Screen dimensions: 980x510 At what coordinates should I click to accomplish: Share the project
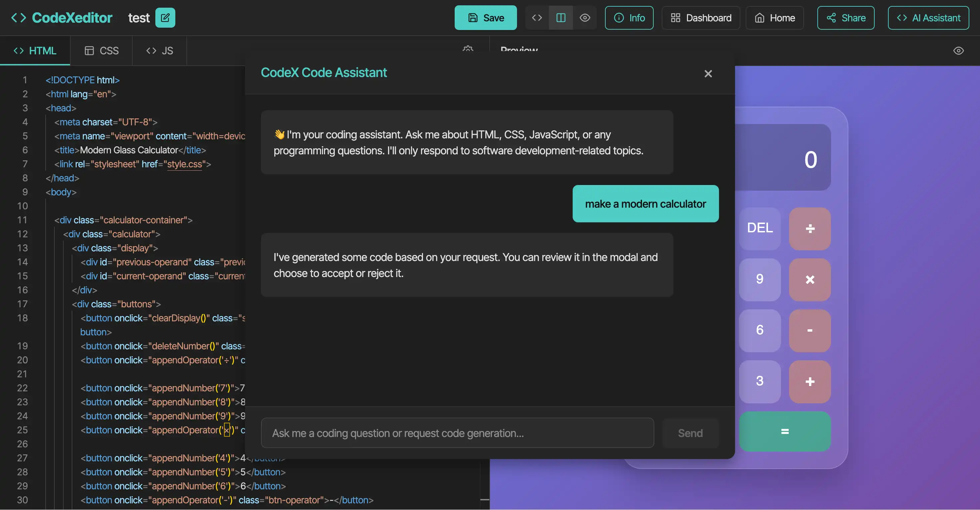tap(846, 18)
